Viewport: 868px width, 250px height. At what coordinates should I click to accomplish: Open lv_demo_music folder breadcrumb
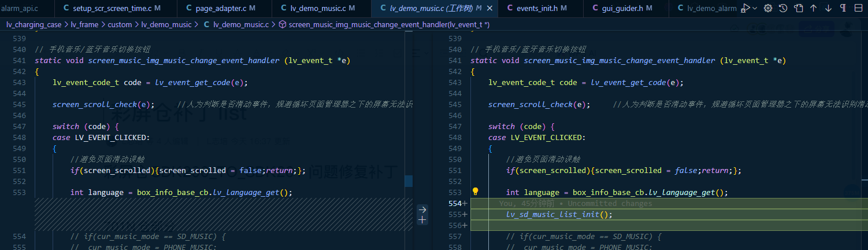click(x=166, y=24)
